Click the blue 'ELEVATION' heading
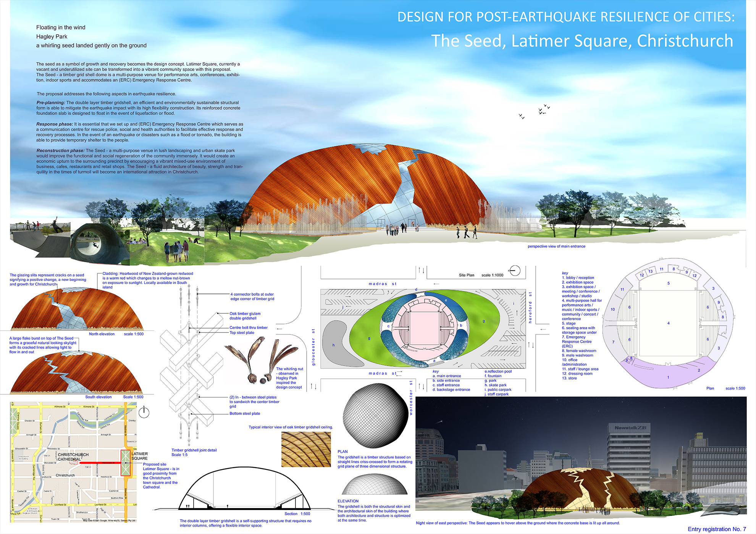This screenshot has height=534, width=756. click(348, 501)
